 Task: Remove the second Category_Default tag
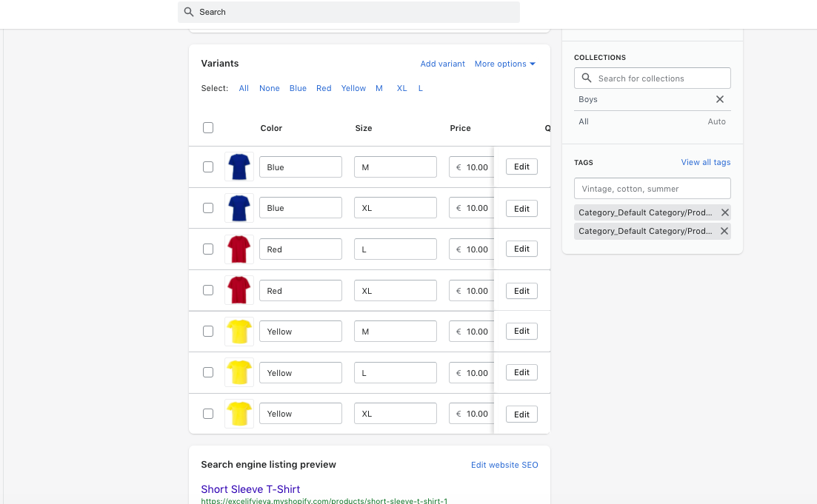click(x=724, y=231)
